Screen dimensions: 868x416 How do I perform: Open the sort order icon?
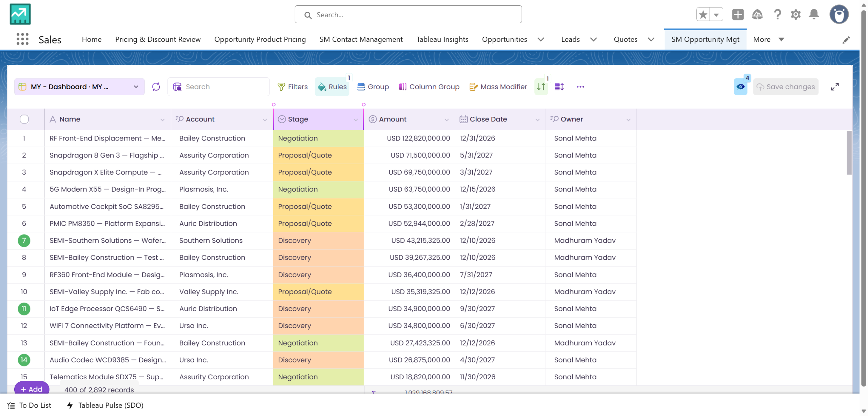(541, 87)
